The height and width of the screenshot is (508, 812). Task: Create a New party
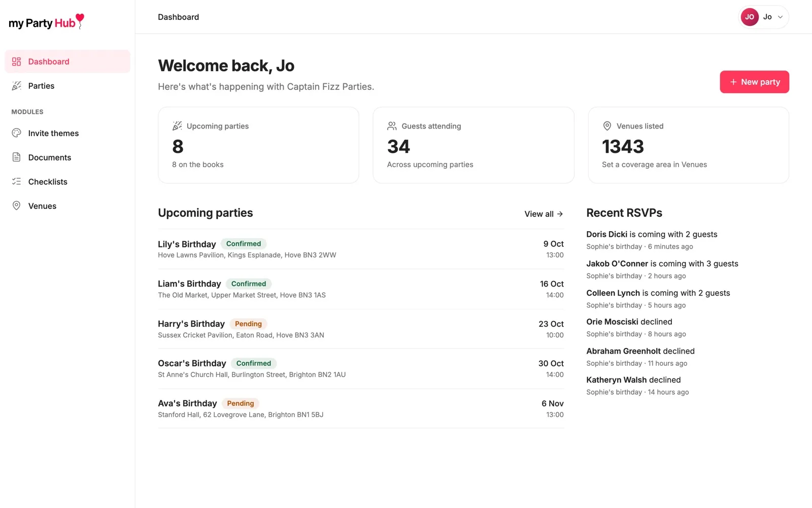(x=754, y=82)
